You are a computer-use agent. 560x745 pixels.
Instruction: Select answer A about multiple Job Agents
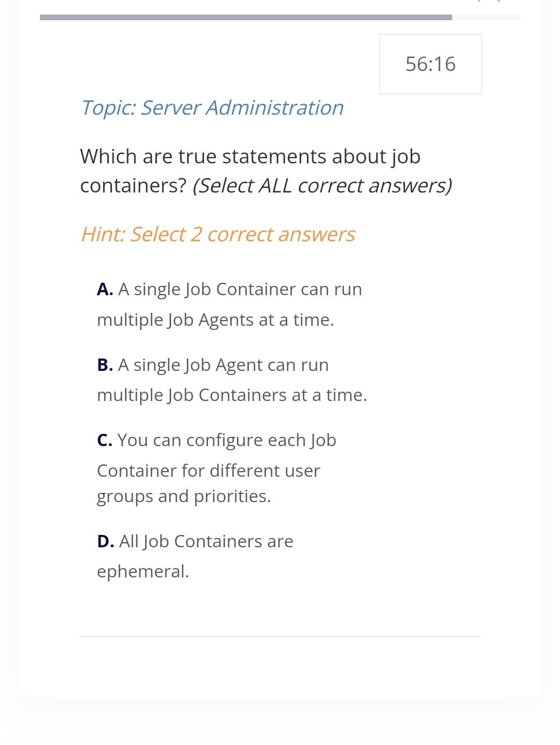[229, 304]
